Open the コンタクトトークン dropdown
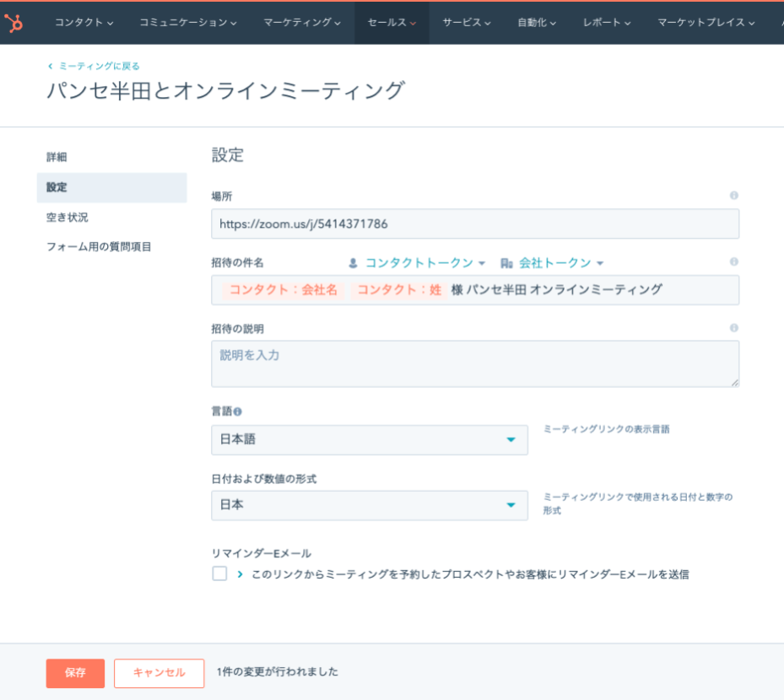Image resolution: width=784 pixels, height=700 pixels. point(418,263)
